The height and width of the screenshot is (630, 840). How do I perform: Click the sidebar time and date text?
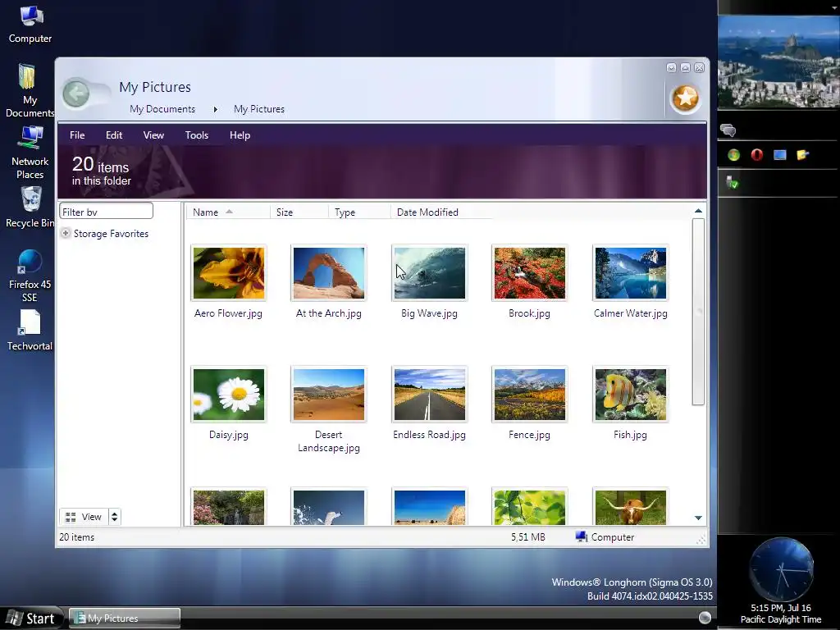(781, 614)
